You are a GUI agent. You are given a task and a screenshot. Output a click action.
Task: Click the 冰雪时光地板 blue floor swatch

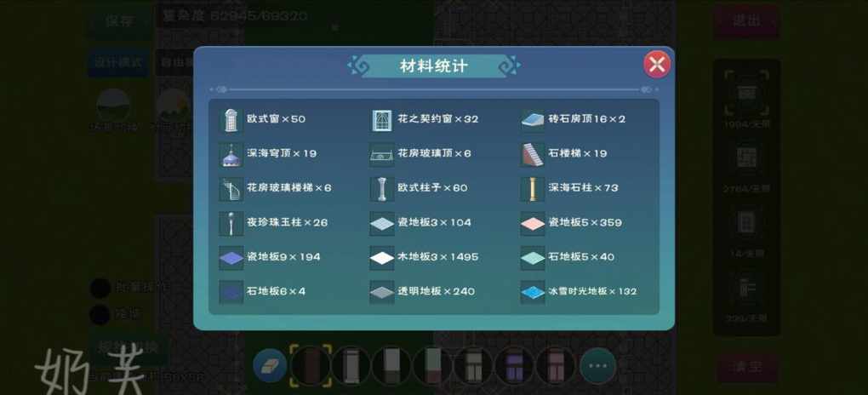(533, 292)
